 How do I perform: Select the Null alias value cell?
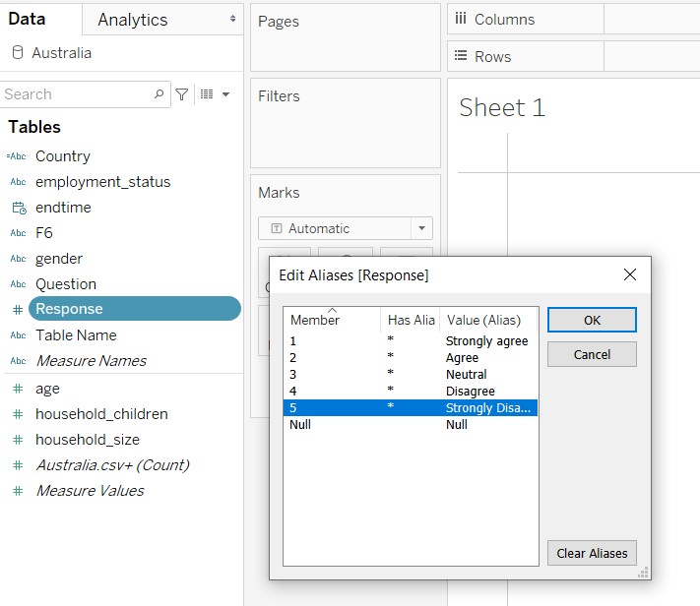point(457,424)
